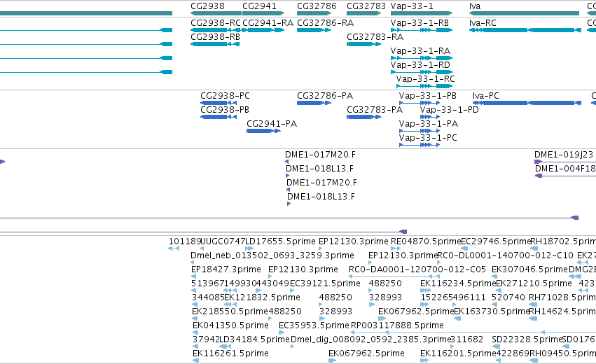Click EST EK163730.5prime
Image resolution: width=596 pixels, height=364 pixels.
(x=492, y=311)
